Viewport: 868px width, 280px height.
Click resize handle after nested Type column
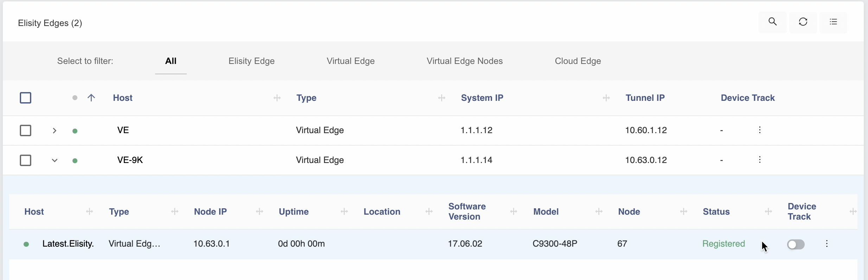click(x=175, y=211)
